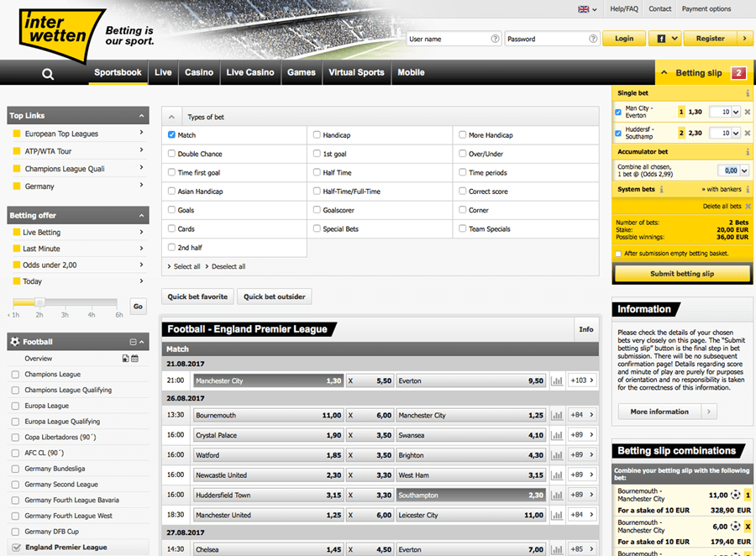756x556 pixels.
Task: Open Single bet info icon
Action: coord(748,93)
